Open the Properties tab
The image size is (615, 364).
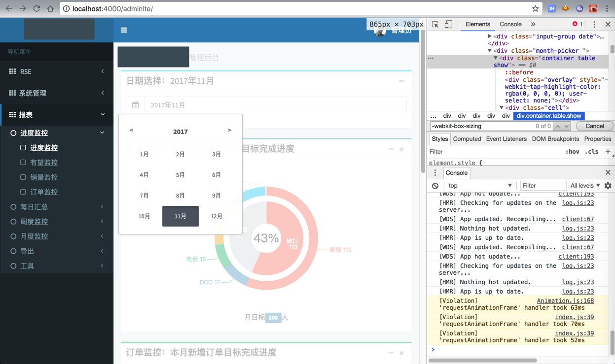point(597,139)
